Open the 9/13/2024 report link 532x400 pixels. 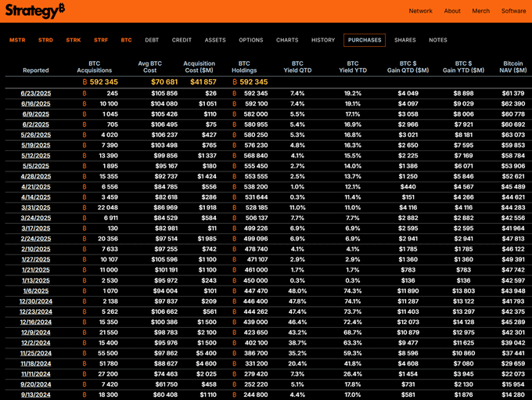coord(36,395)
